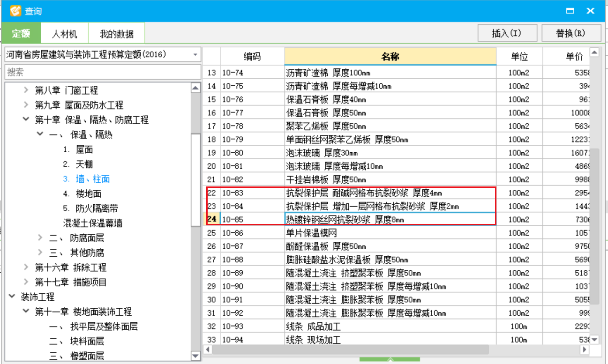Select 抗裂保护层 增加一层网格布抗裂砂浆 厚度2mm
Viewport: 608px width, 364px height.
coord(390,206)
